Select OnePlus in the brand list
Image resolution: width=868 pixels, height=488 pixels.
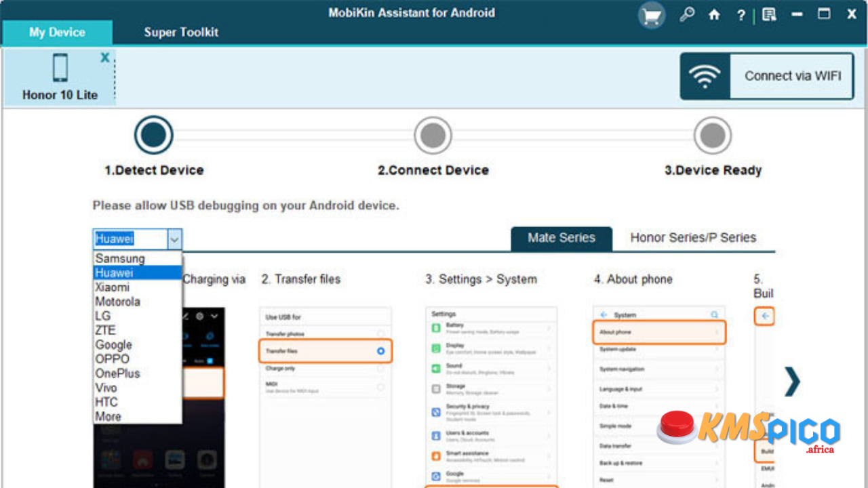point(137,373)
